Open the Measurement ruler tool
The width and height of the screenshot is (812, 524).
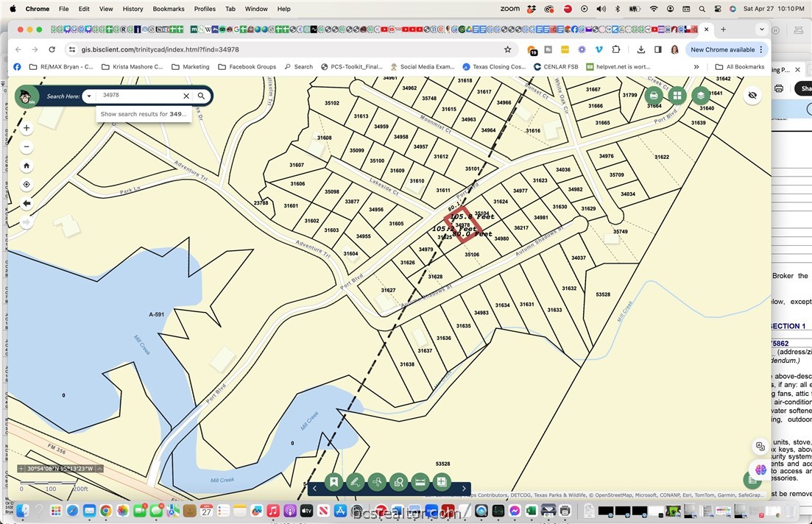(420, 482)
